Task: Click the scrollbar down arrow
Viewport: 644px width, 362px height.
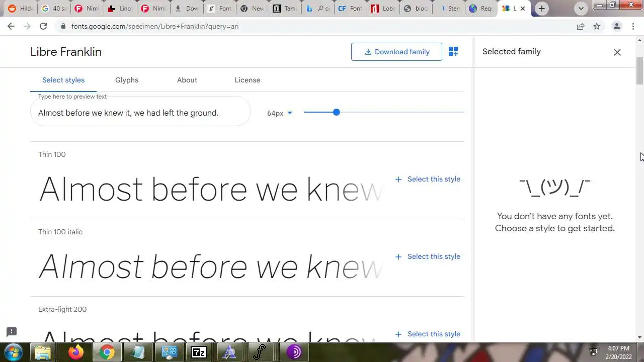Action: tap(640, 337)
